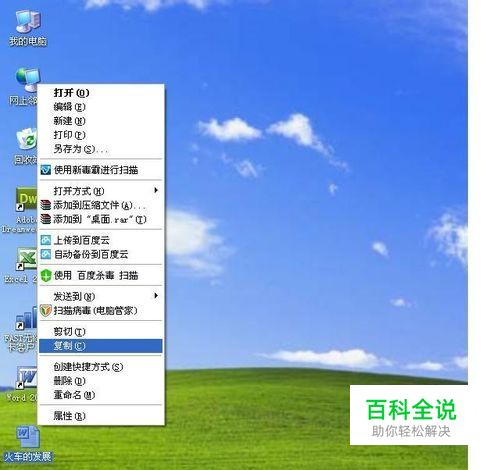Expand the 打开方式(H) submenu arrow
This screenshot has width=500, height=470.
tap(156, 190)
